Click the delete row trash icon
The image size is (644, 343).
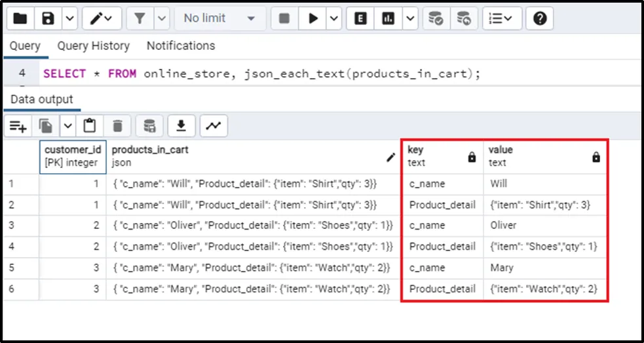tap(117, 126)
